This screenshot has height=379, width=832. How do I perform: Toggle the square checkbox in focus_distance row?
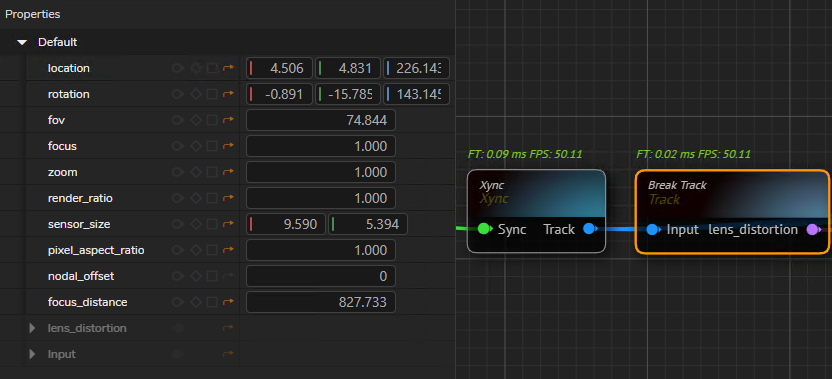tap(212, 302)
